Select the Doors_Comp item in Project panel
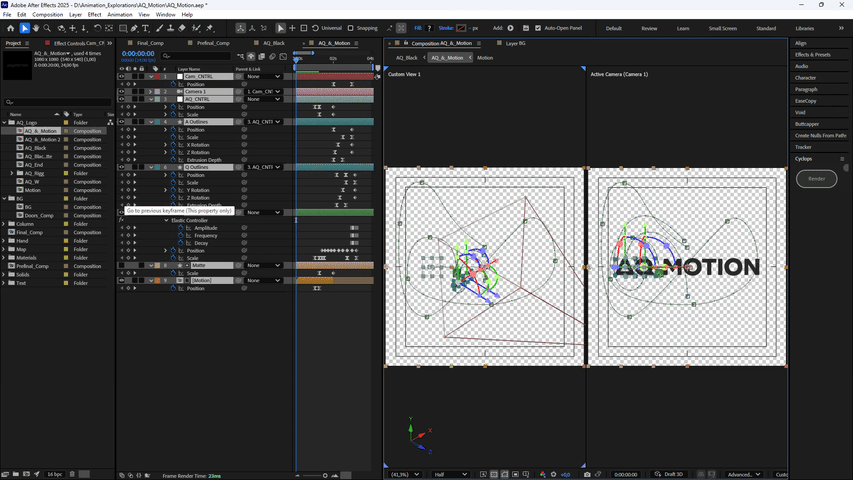 pos(39,216)
